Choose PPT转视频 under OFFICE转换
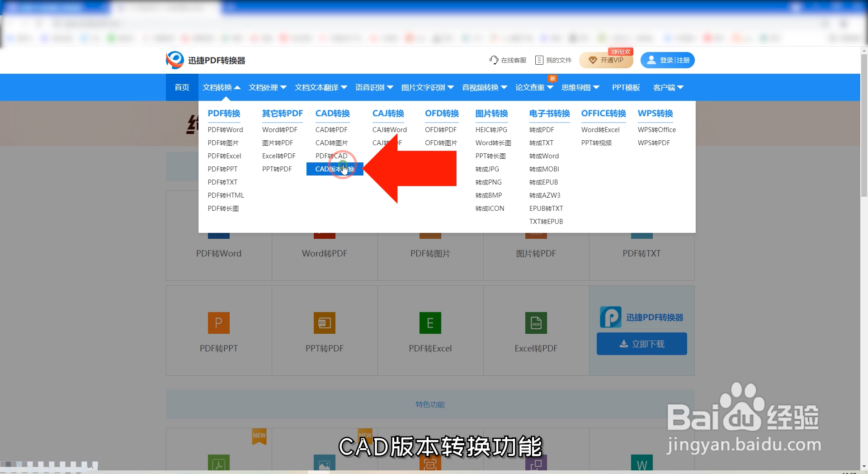The width and height of the screenshot is (868, 474). point(596,143)
